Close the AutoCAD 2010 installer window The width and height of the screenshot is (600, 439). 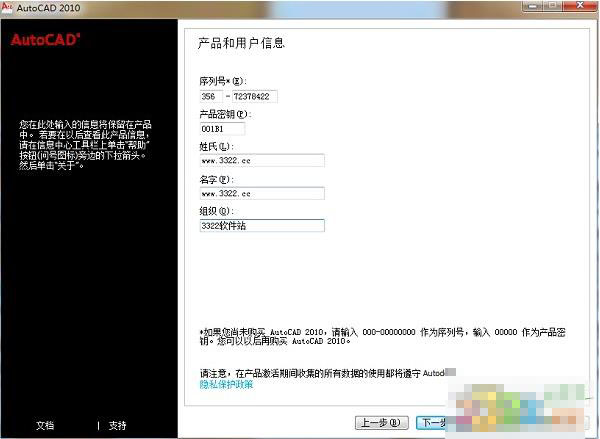coord(580,5)
